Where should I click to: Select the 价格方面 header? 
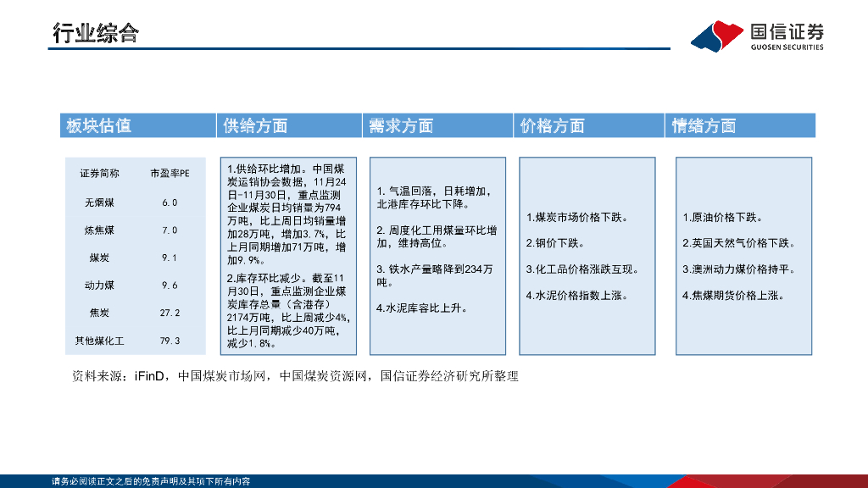[x=589, y=125]
